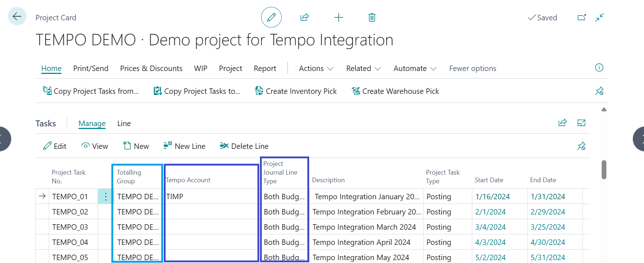
Task: Click description Tempo Integration April 2024
Action: [361, 242]
